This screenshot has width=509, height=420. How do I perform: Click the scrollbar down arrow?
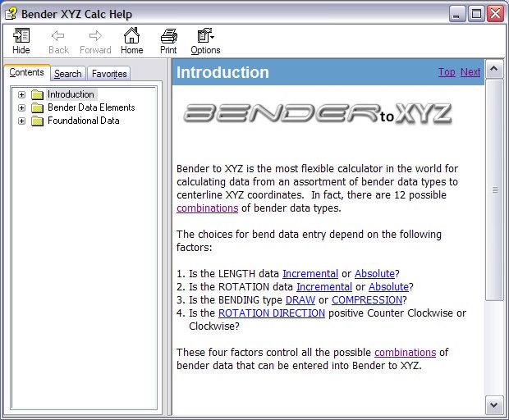pos(495,404)
